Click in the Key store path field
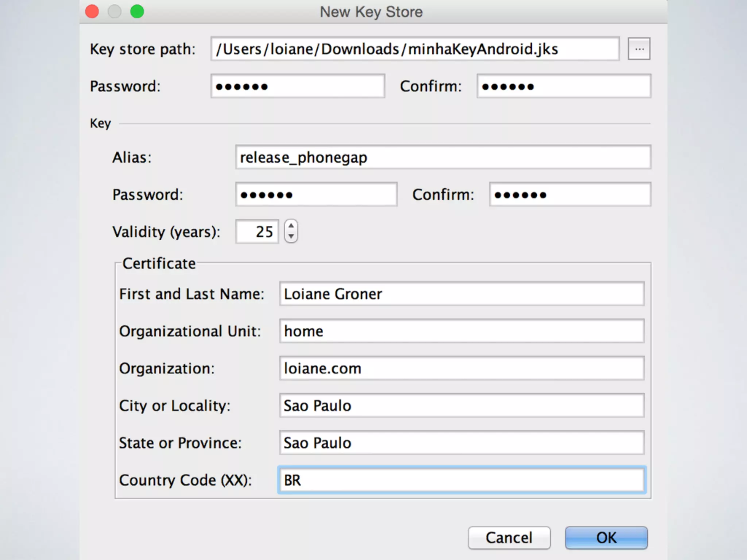The width and height of the screenshot is (747, 560). coord(414,49)
